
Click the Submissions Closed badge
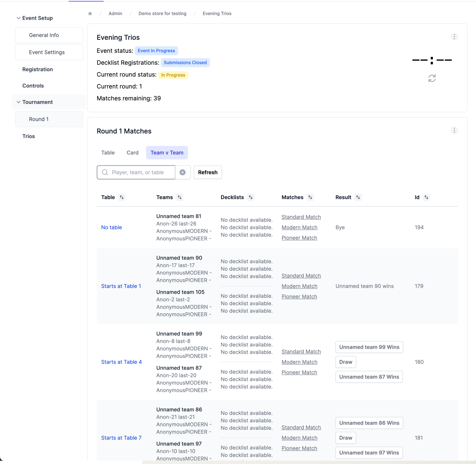[x=185, y=63]
